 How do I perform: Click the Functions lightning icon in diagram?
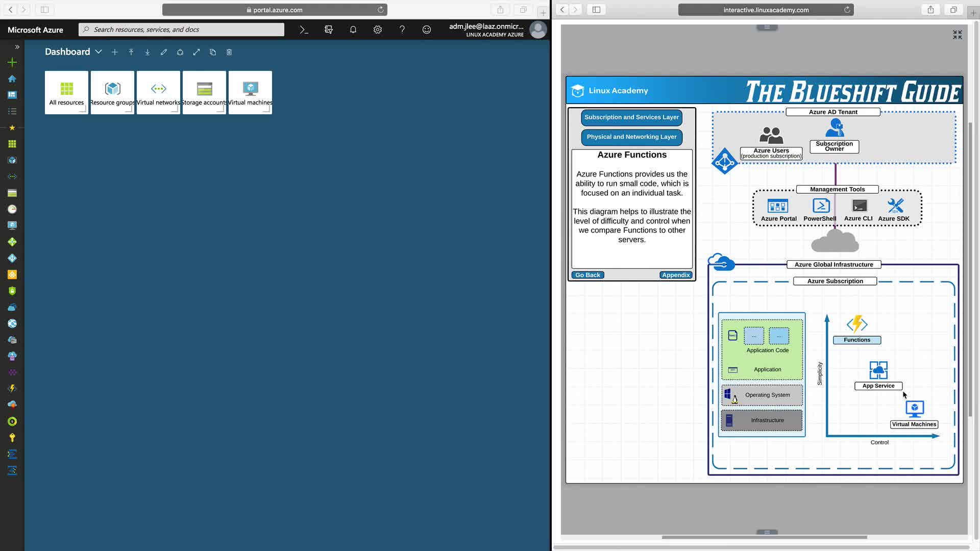(x=857, y=324)
